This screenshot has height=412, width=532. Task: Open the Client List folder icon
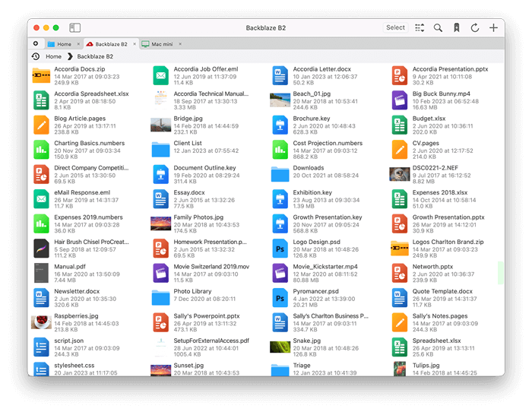coord(161,149)
